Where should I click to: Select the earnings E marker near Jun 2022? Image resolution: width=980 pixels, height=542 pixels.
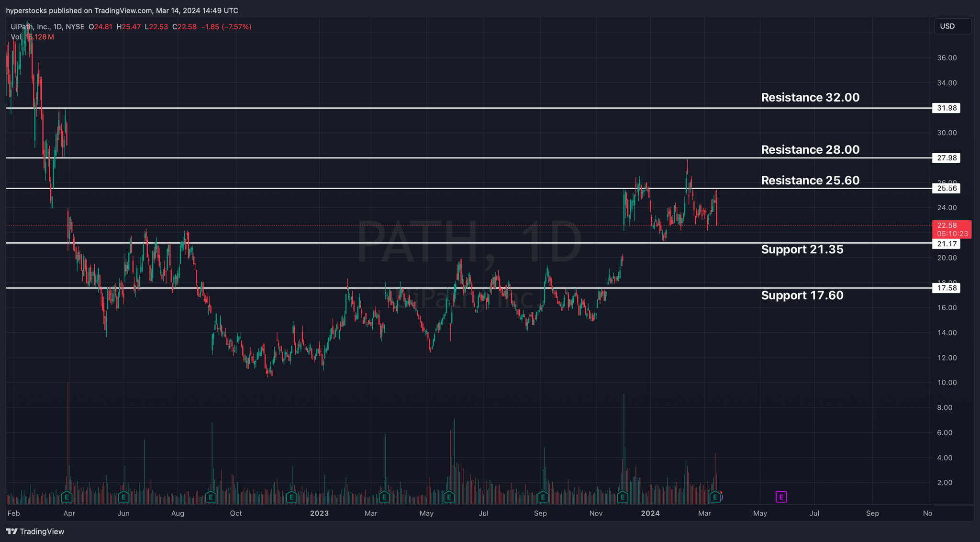[x=123, y=497]
